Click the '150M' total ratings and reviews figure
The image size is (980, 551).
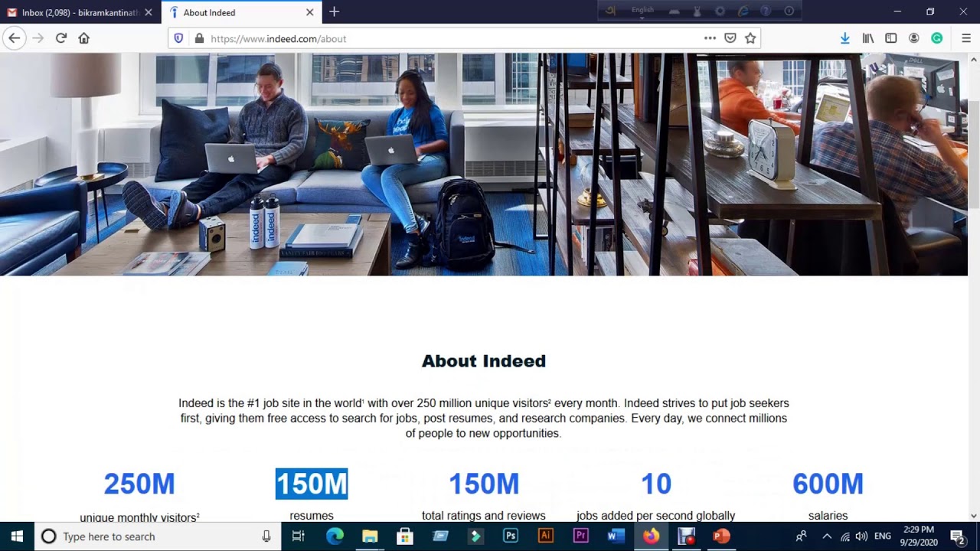(484, 484)
